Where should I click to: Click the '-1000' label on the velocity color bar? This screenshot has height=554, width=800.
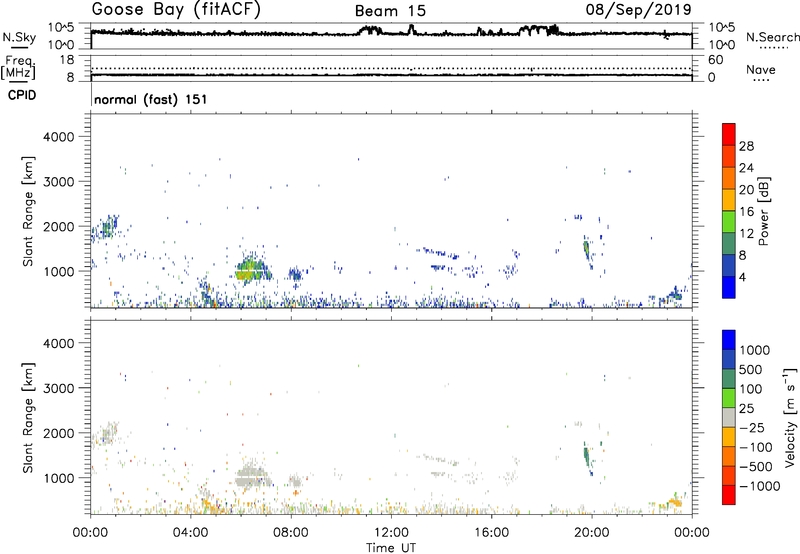[x=760, y=486]
